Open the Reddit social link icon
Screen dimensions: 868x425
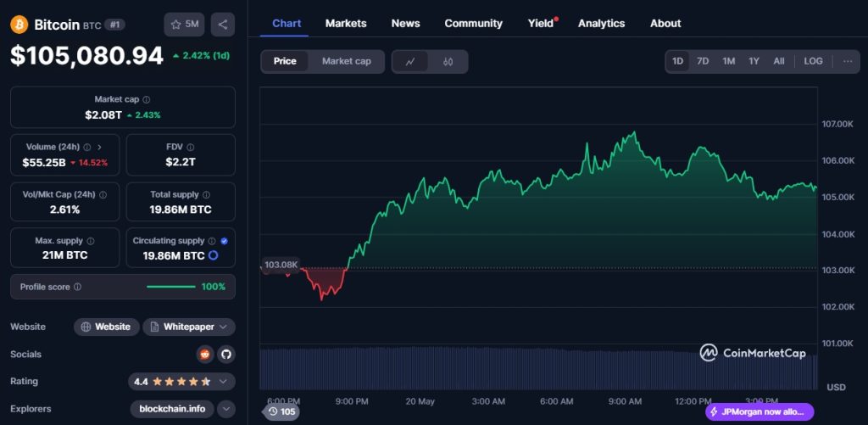[205, 354]
